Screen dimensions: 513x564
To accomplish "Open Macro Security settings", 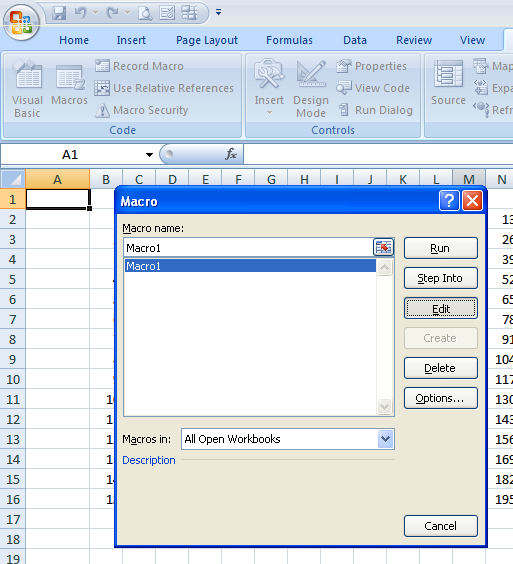I will click(x=141, y=110).
